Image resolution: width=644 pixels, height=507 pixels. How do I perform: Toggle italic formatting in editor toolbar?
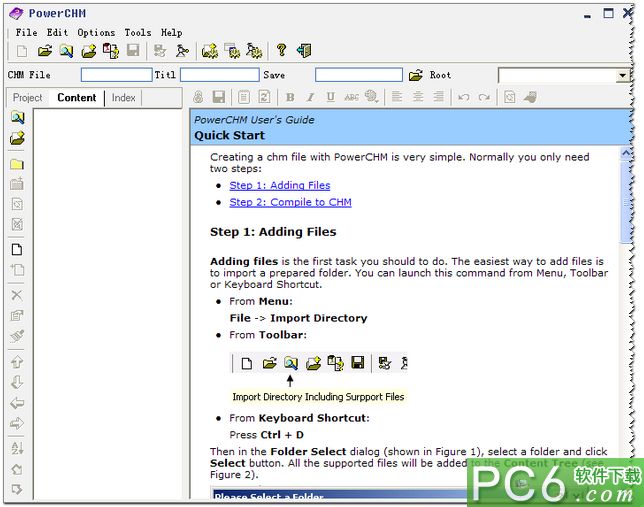pyautogui.click(x=310, y=97)
